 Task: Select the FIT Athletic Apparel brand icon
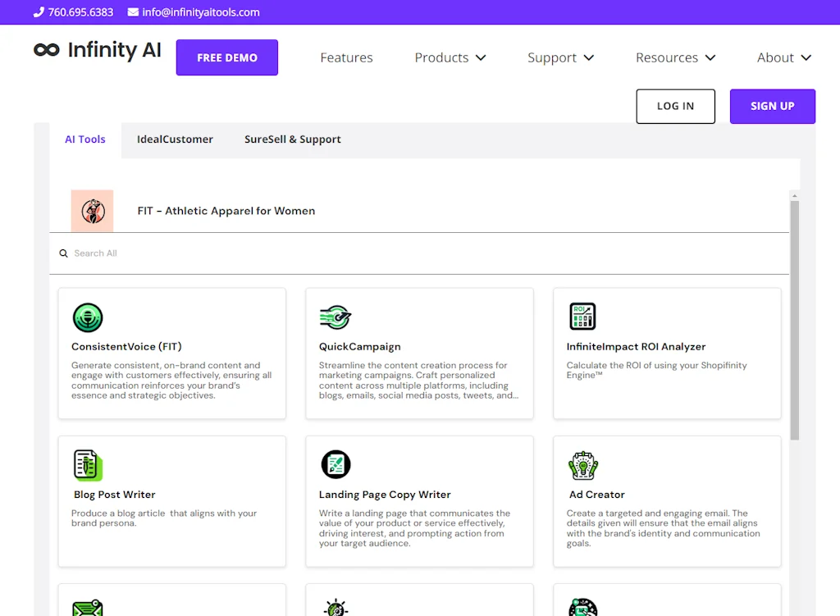pos(92,211)
